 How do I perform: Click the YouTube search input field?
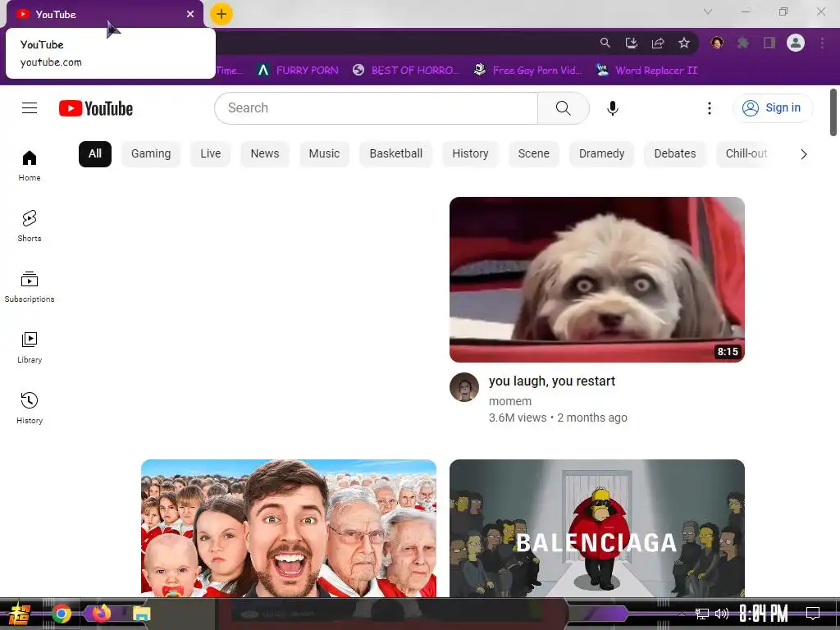(x=376, y=108)
